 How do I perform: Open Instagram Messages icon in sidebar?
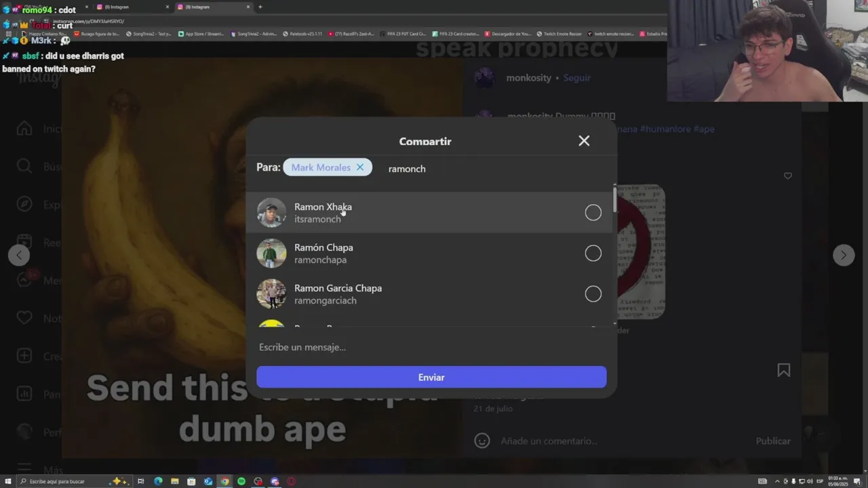pos(24,280)
